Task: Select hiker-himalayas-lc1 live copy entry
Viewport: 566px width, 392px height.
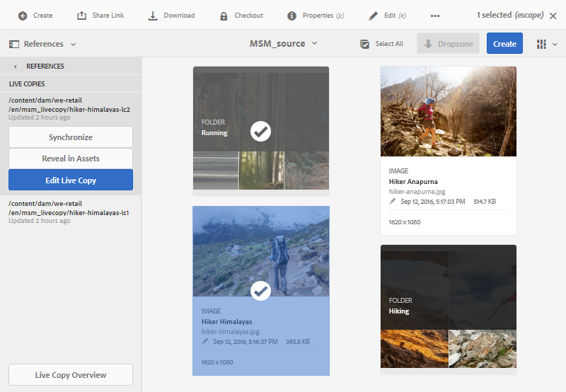Action: click(x=69, y=212)
